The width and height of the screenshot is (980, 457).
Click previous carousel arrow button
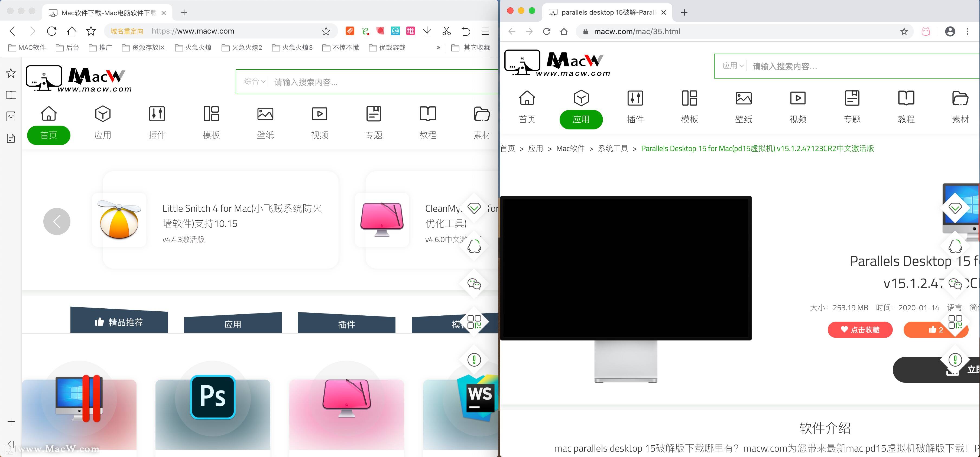pos(57,221)
